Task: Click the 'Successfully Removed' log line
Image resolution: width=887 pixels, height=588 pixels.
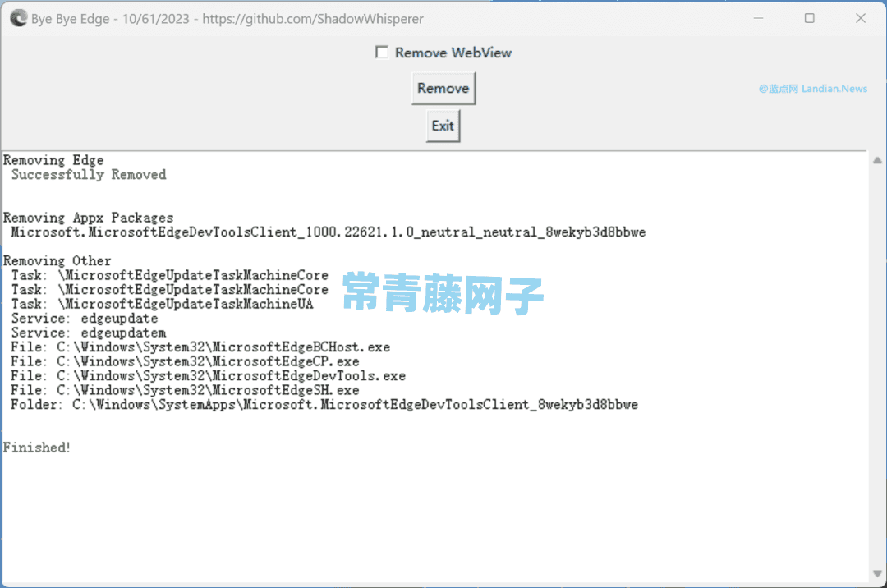Action: click(89, 175)
